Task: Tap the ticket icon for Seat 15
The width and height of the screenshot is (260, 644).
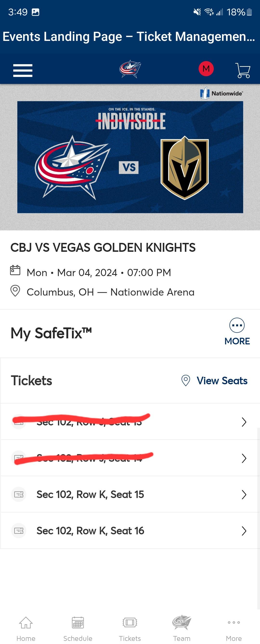Action: 19,494
